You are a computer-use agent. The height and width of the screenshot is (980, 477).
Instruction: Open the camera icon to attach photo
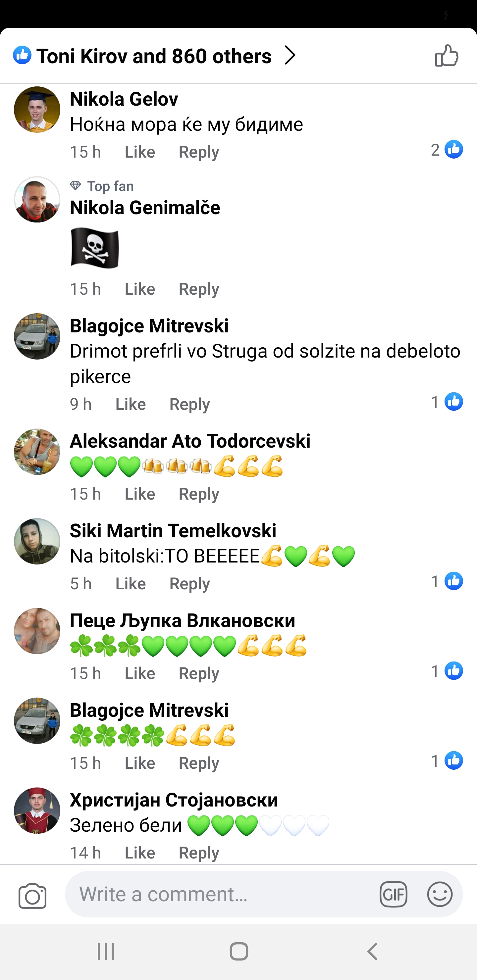pyautogui.click(x=32, y=896)
